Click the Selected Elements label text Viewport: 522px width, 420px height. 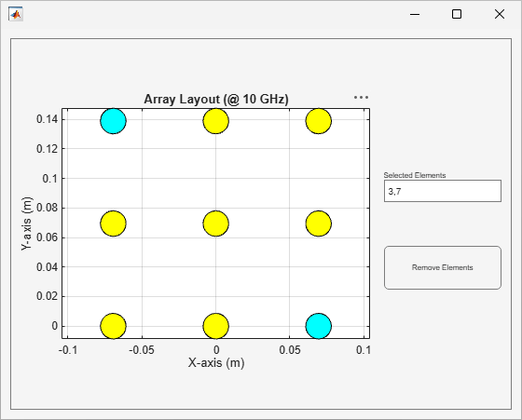415,175
